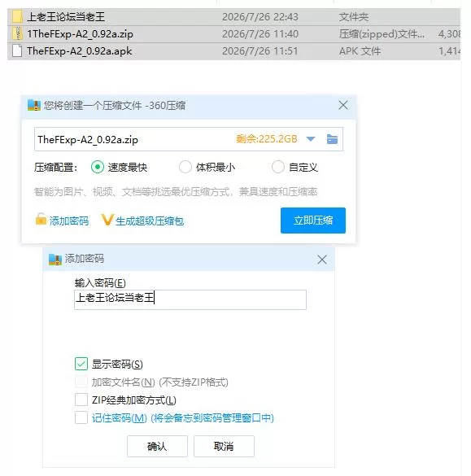Click the 立即压缩 button
The height and width of the screenshot is (476, 471).
pos(313,221)
